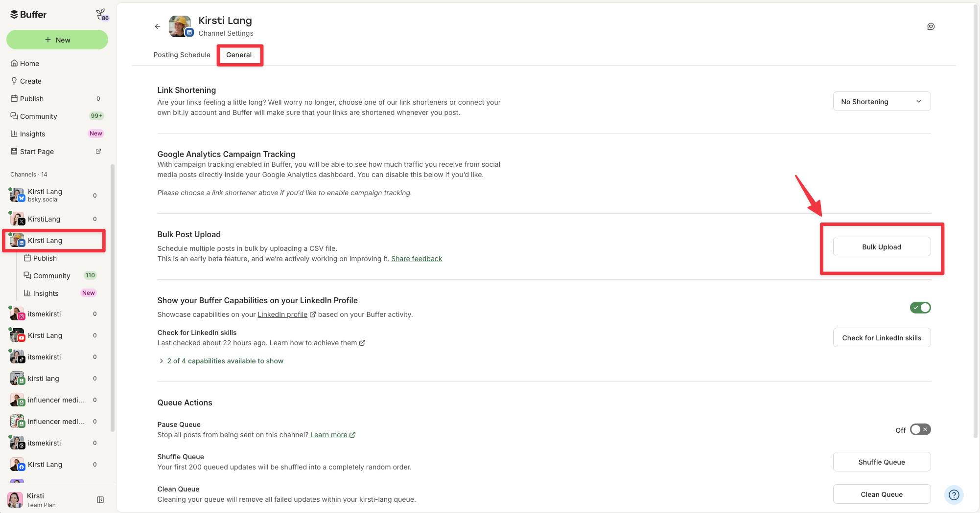The image size is (980, 513).
Task: Select first influencer medi... channel
Action: click(x=54, y=400)
